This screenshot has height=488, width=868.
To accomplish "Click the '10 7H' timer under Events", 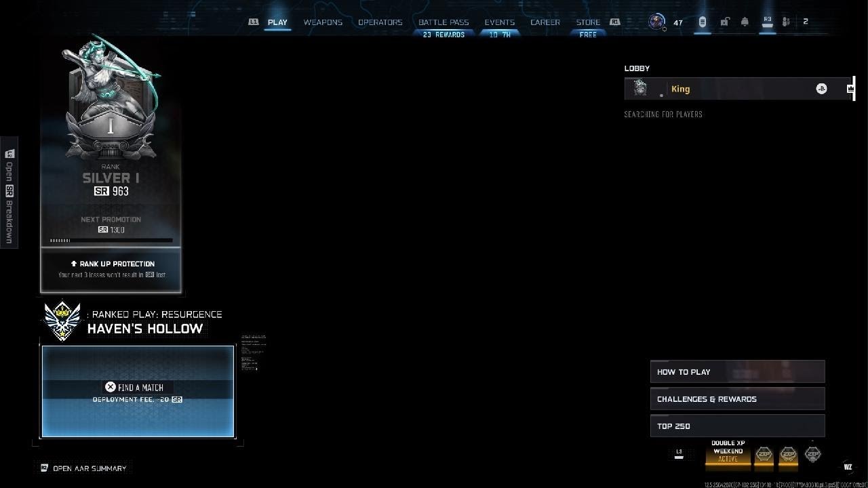I will [x=500, y=35].
